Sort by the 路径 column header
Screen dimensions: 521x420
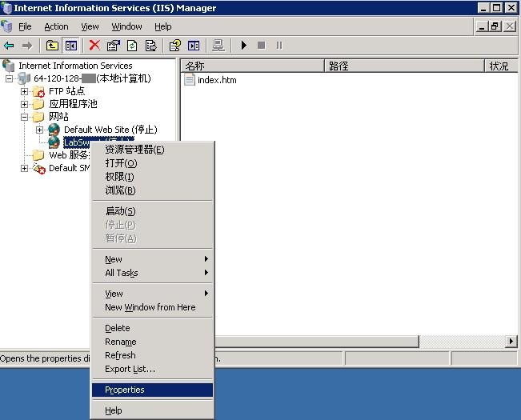(x=404, y=66)
